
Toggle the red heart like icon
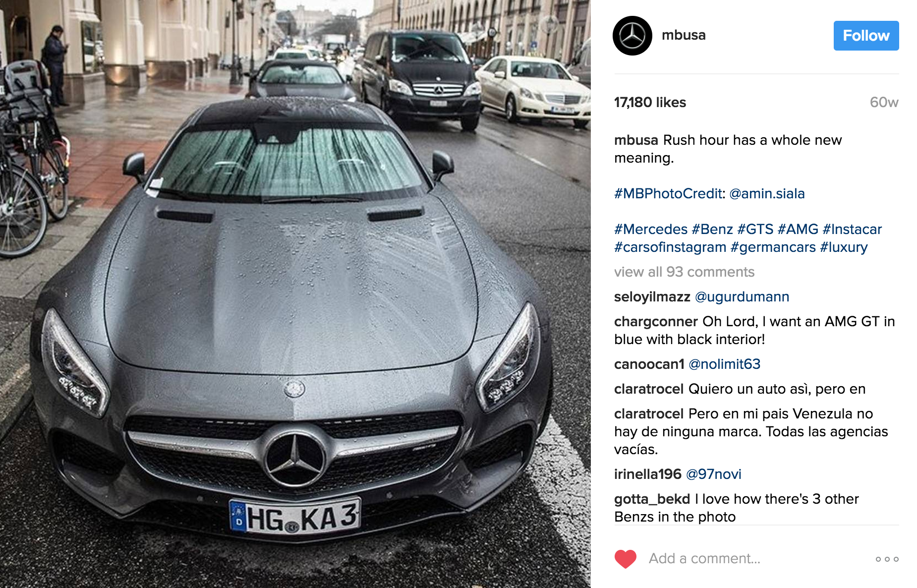tap(625, 559)
